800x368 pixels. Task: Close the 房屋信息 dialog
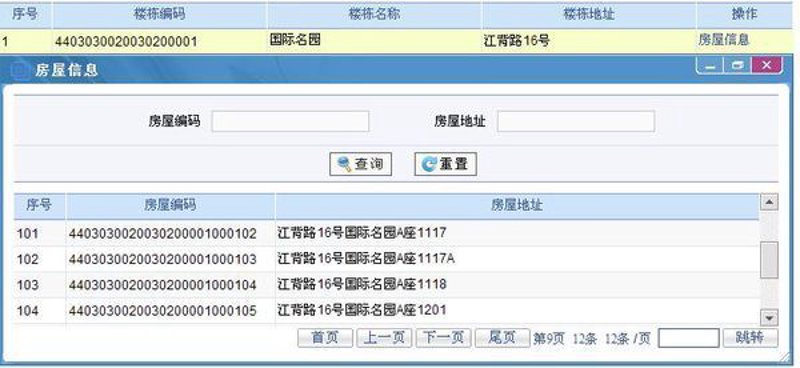(767, 66)
